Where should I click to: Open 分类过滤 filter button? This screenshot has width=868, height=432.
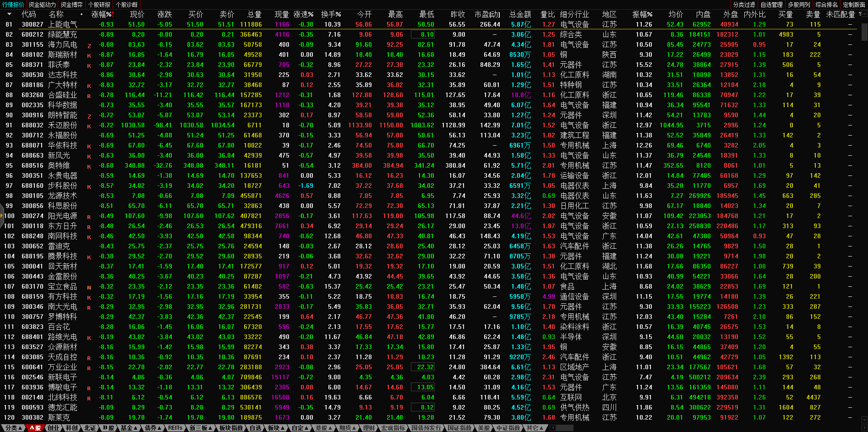[x=744, y=5]
